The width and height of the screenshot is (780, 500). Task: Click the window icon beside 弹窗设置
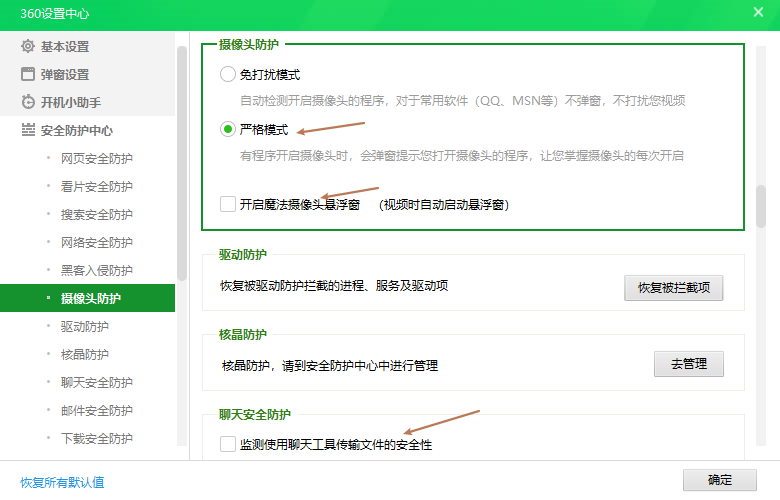pos(28,74)
